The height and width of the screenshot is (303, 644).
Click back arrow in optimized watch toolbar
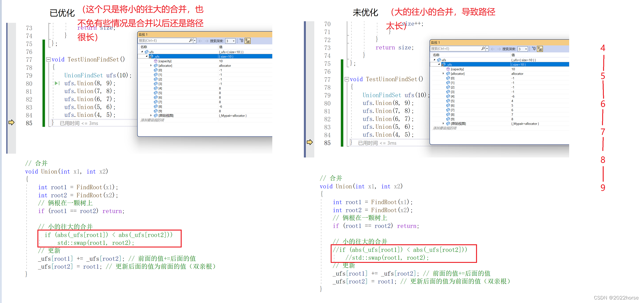[x=200, y=41]
